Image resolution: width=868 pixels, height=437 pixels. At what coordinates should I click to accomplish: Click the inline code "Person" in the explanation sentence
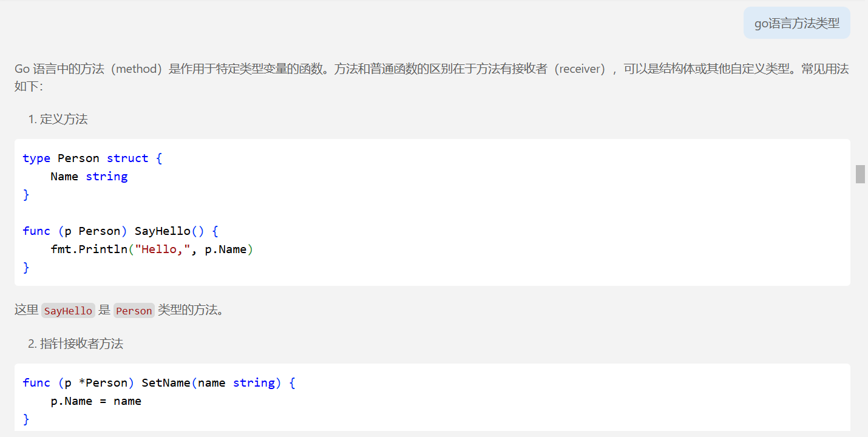click(x=134, y=310)
